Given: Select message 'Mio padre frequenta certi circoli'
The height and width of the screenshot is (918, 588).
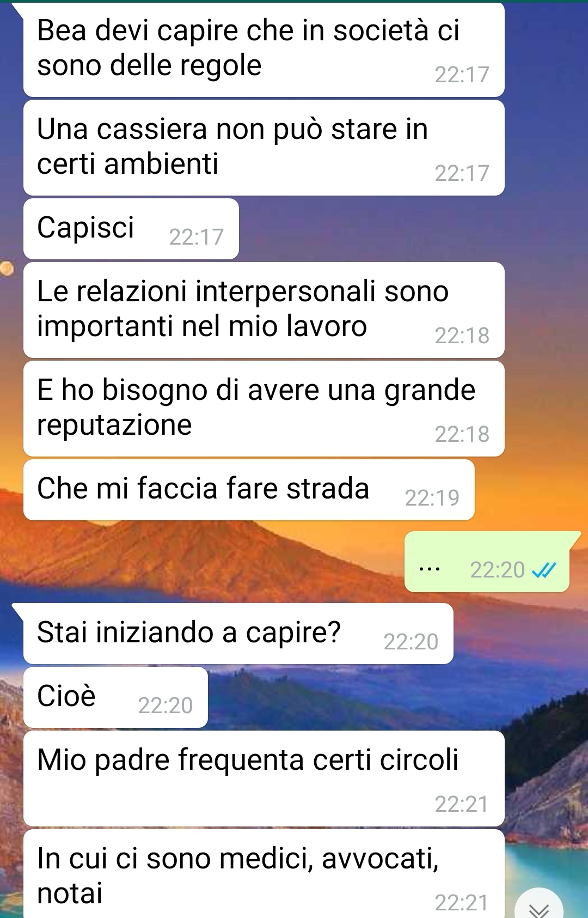Looking at the screenshot, I should click(x=264, y=779).
